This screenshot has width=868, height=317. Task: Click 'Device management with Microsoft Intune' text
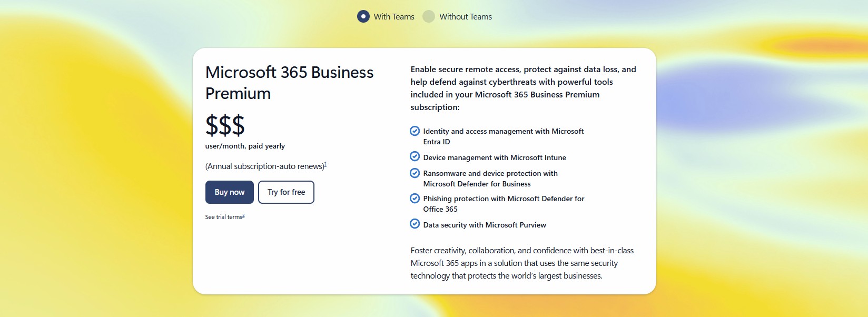point(495,157)
